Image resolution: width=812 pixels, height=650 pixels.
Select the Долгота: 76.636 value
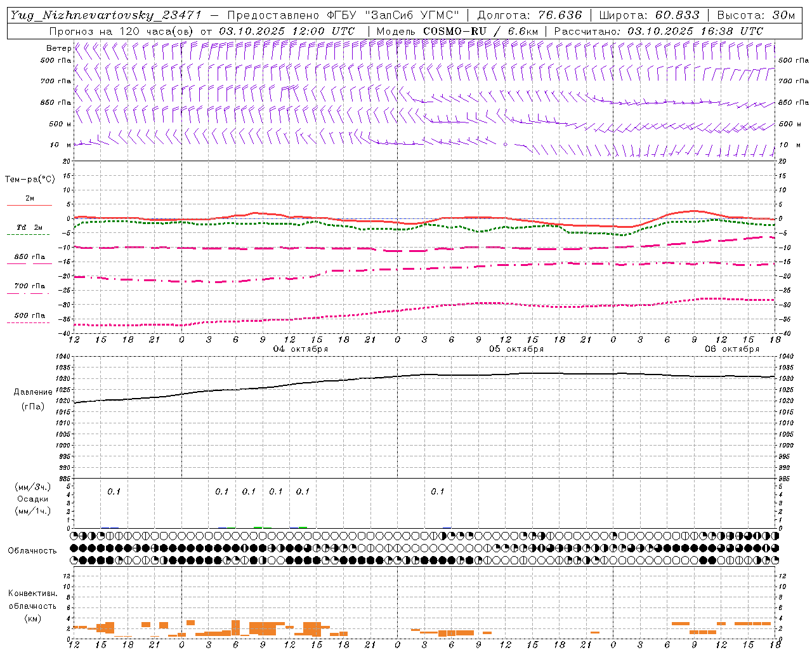click(x=529, y=15)
